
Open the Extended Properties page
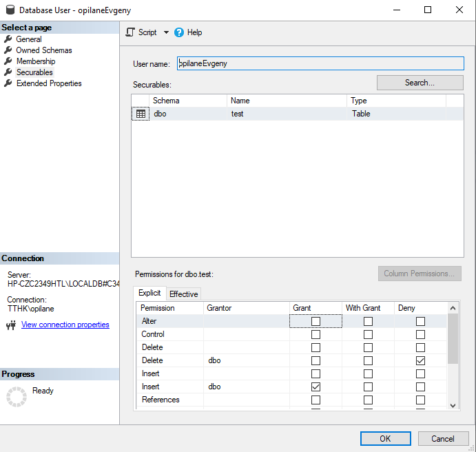48,83
